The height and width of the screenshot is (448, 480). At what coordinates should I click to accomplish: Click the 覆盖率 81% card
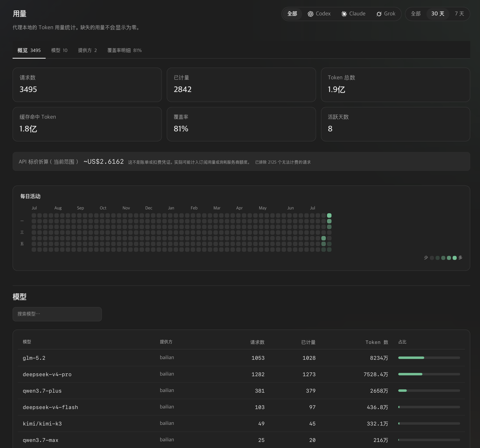241,124
